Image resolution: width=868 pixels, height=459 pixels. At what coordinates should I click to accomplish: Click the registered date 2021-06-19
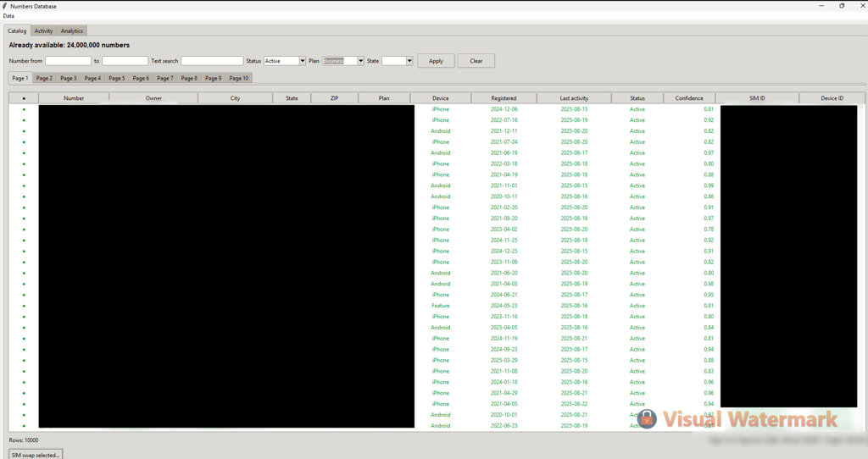point(504,153)
